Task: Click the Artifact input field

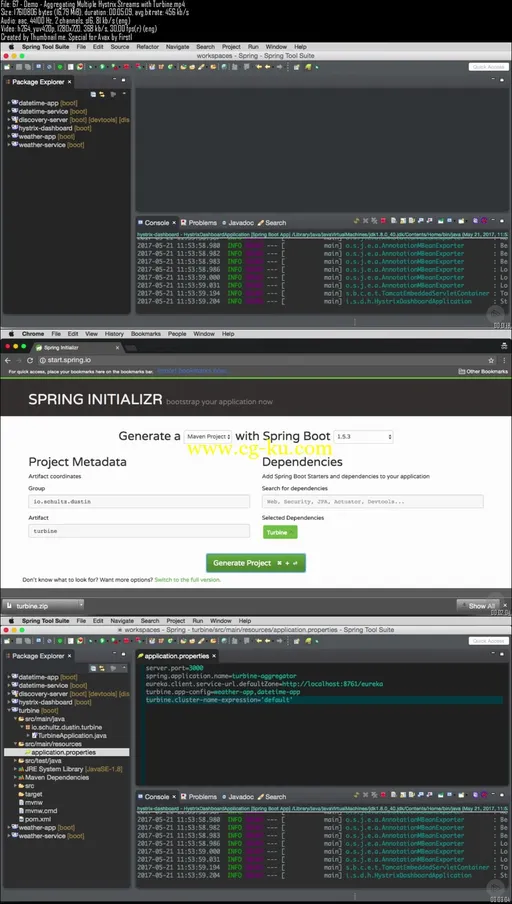Action: (139, 531)
